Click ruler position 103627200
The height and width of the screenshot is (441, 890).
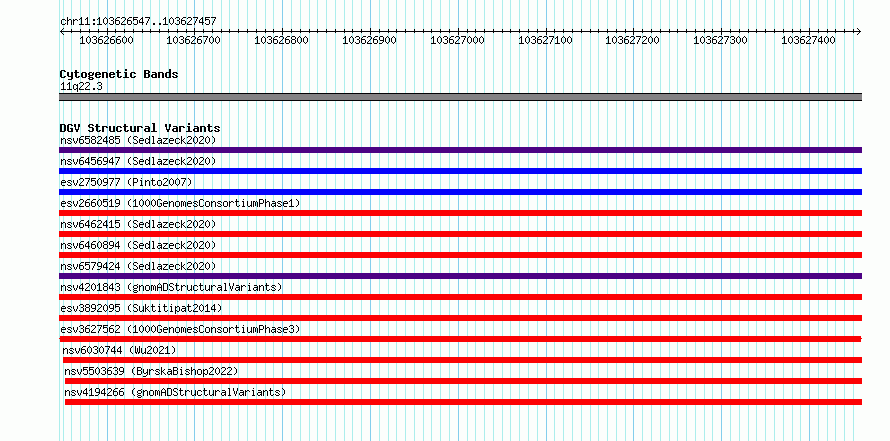(x=633, y=40)
